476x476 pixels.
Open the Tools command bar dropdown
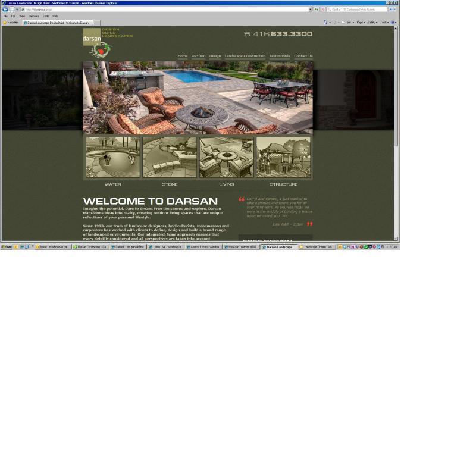pyautogui.click(x=384, y=23)
